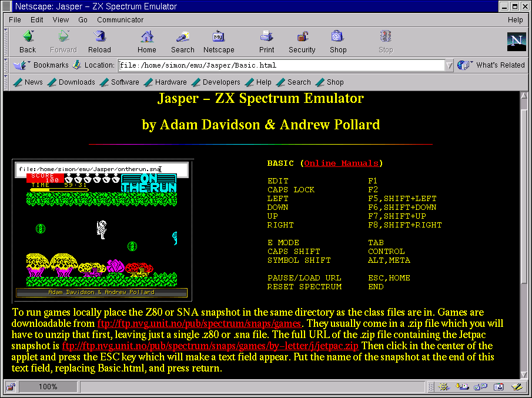The height and width of the screenshot is (398, 532).
Task: Click the Shop toolbar icon
Action: coord(338,42)
